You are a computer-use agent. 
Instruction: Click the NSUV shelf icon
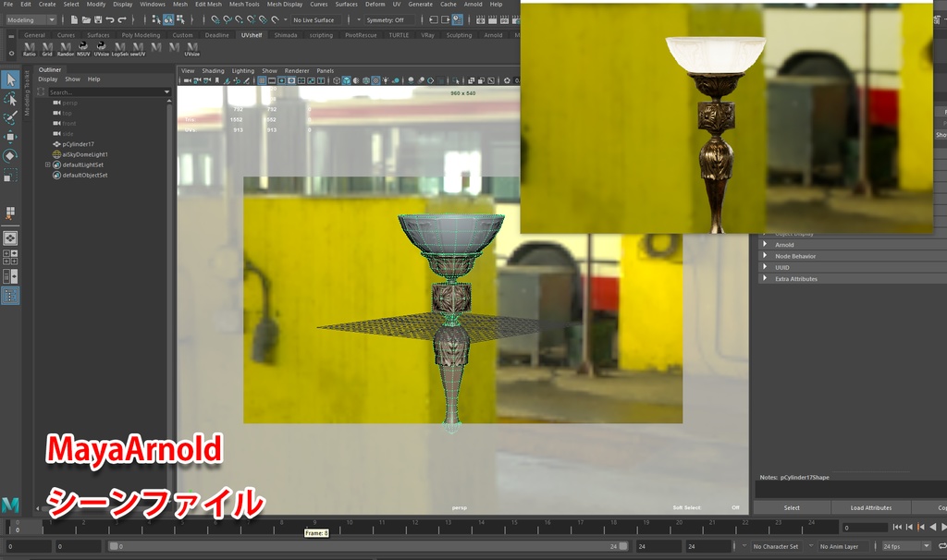83,49
